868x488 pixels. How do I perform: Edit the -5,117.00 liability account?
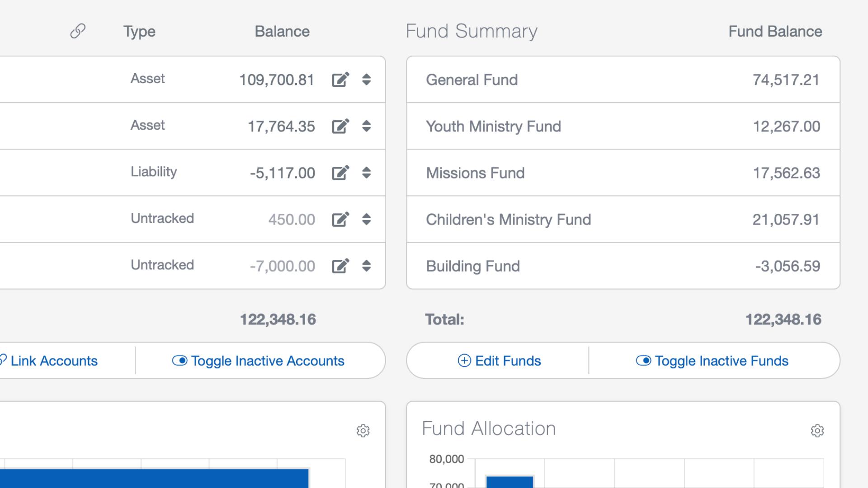[340, 173]
